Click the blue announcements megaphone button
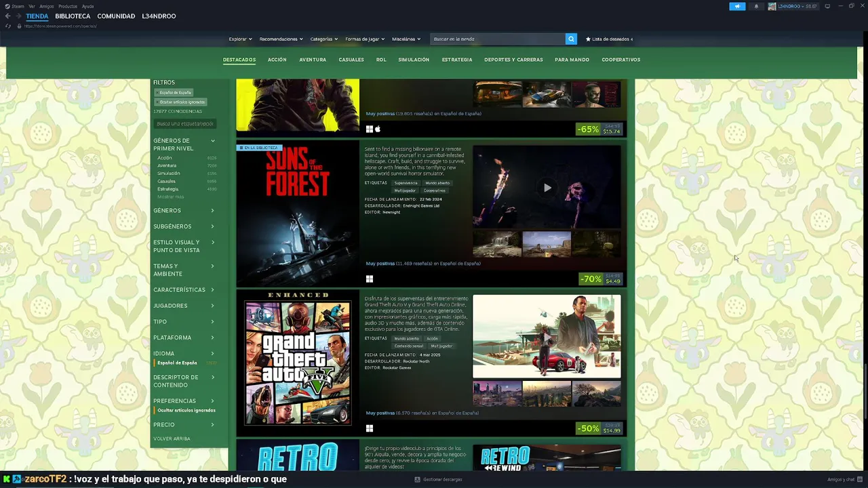 (737, 6)
